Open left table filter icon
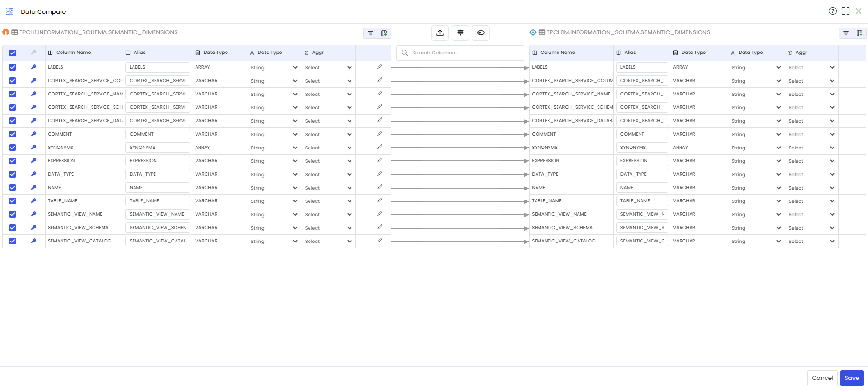 [x=371, y=33]
